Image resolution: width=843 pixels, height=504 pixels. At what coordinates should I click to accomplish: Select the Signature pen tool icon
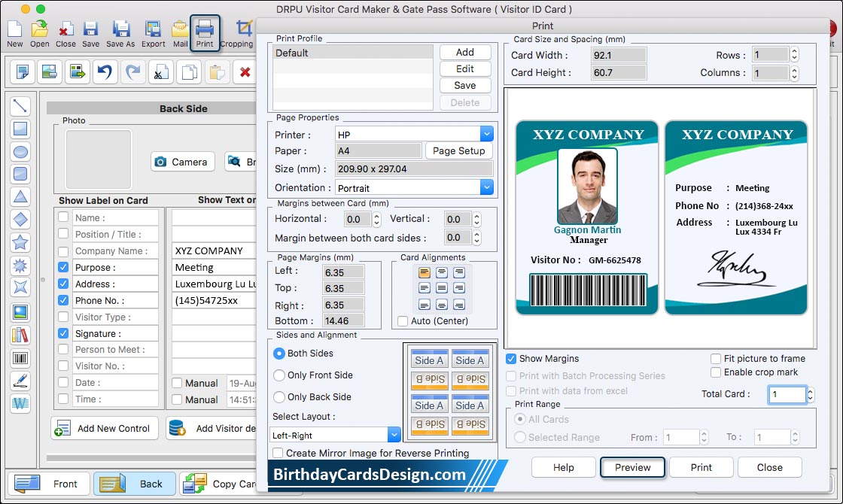click(x=20, y=381)
